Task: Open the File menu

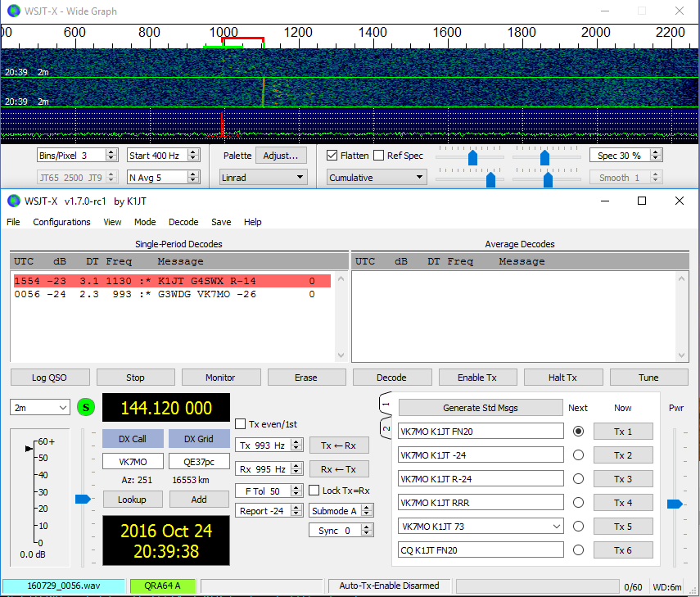Action: coord(13,222)
